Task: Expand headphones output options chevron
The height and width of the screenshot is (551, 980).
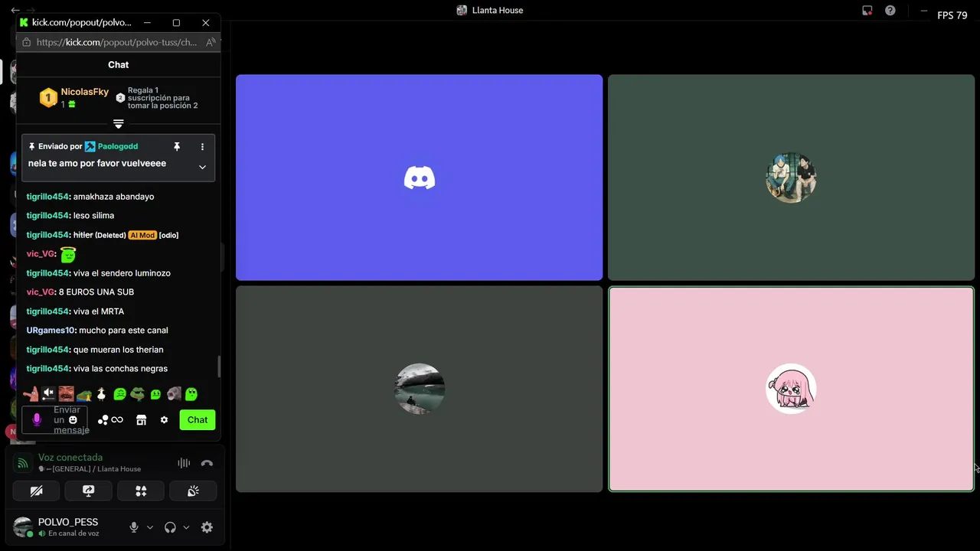Action: point(186,527)
